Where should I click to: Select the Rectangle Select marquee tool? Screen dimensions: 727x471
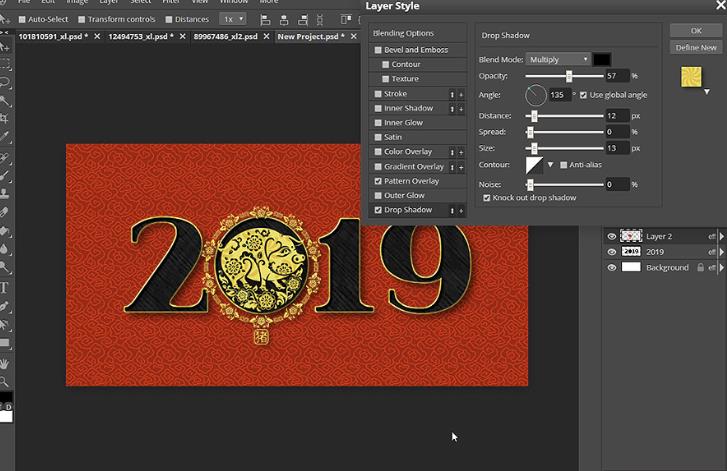4,64
